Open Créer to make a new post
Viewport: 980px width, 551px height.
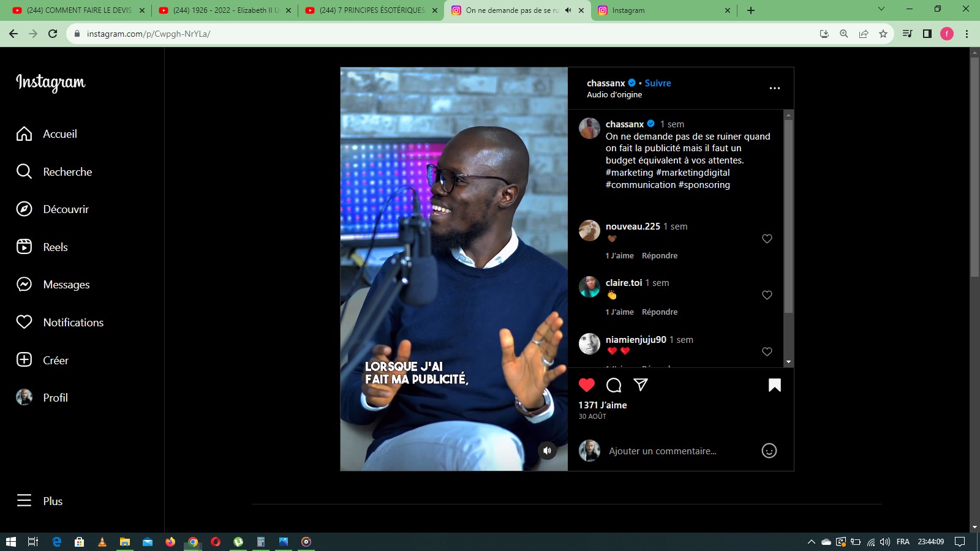pos(55,361)
